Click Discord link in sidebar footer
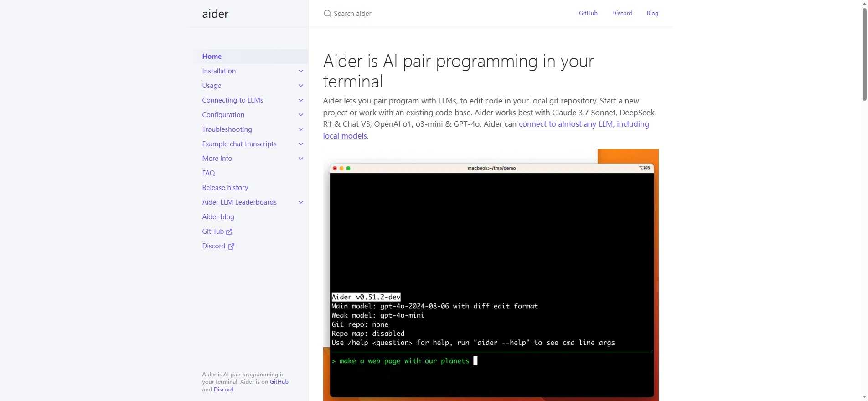The width and height of the screenshot is (868, 401). (x=224, y=390)
